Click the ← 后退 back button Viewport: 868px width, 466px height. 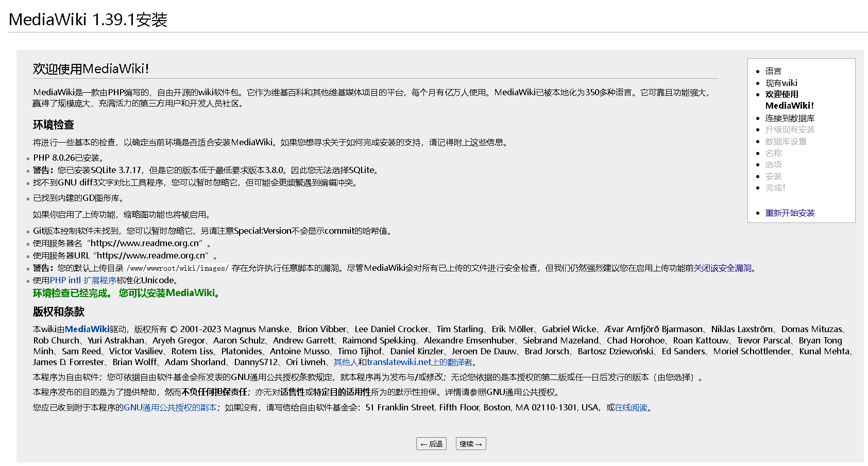[x=431, y=444]
